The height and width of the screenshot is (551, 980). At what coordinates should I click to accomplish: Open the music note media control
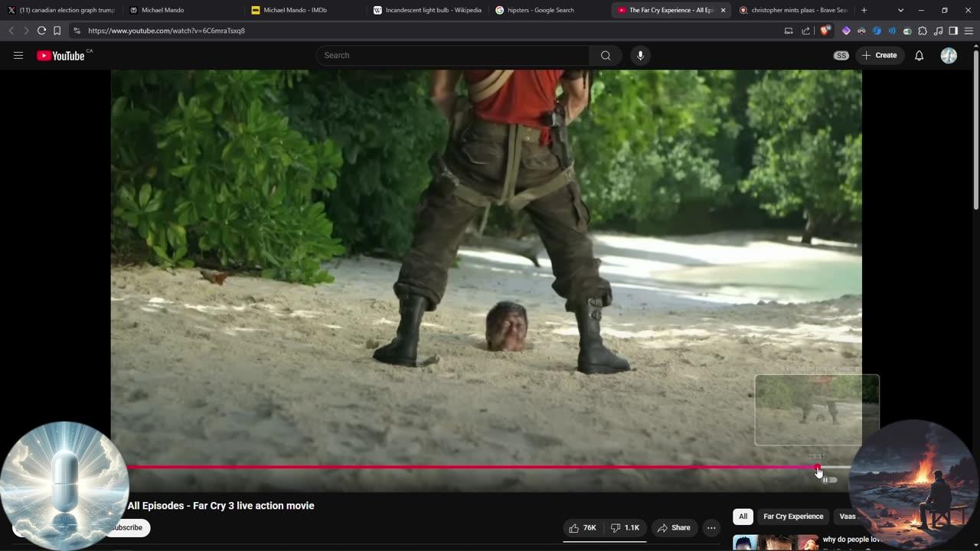click(x=939, y=31)
